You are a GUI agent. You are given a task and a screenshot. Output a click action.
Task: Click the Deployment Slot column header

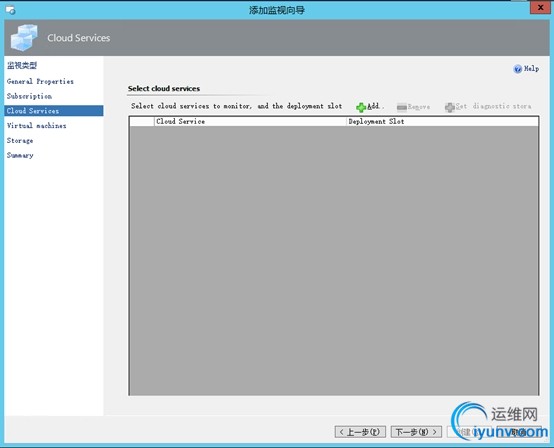coord(442,121)
